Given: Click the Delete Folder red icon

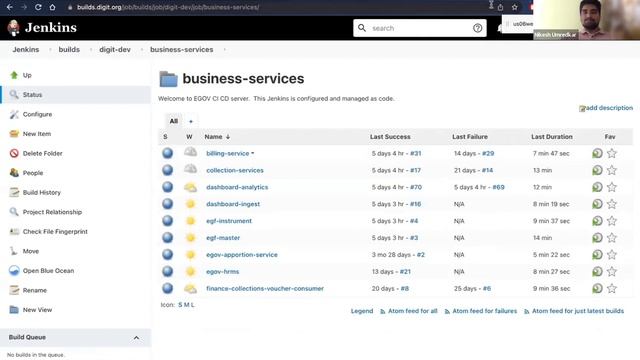Looking at the screenshot, I should click(14, 153).
